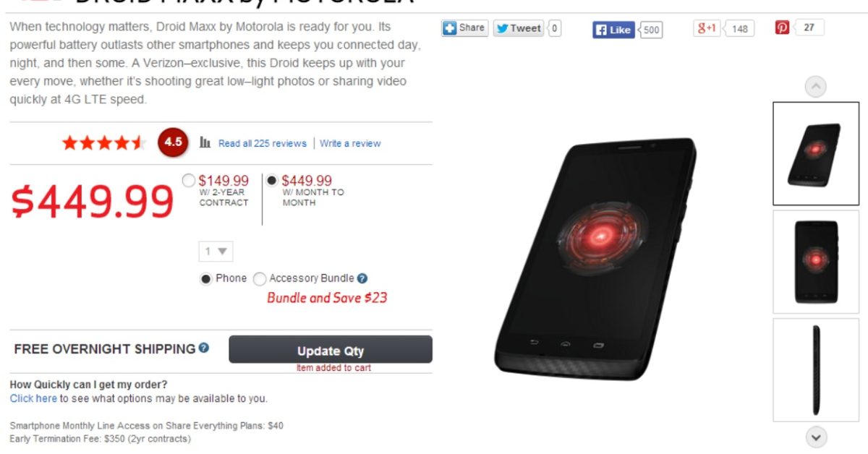Screen dimensions: 868x454
Task: Choose the Accessory Bundle radio option
Action: click(260, 279)
